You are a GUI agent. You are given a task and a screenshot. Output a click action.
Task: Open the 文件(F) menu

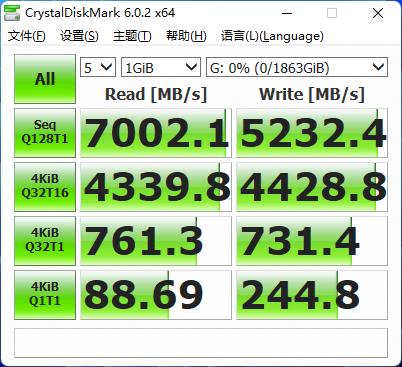[27, 36]
